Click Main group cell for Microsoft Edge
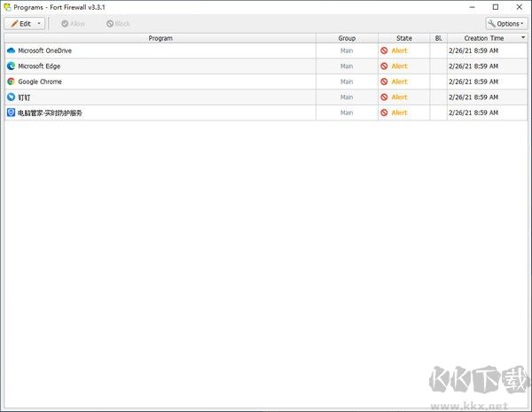The width and height of the screenshot is (532, 412). (347, 66)
